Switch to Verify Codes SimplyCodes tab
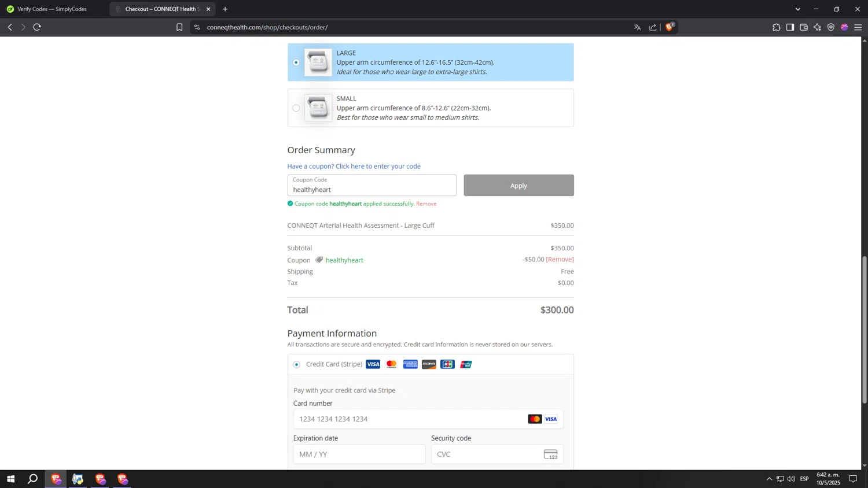 tap(53, 9)
